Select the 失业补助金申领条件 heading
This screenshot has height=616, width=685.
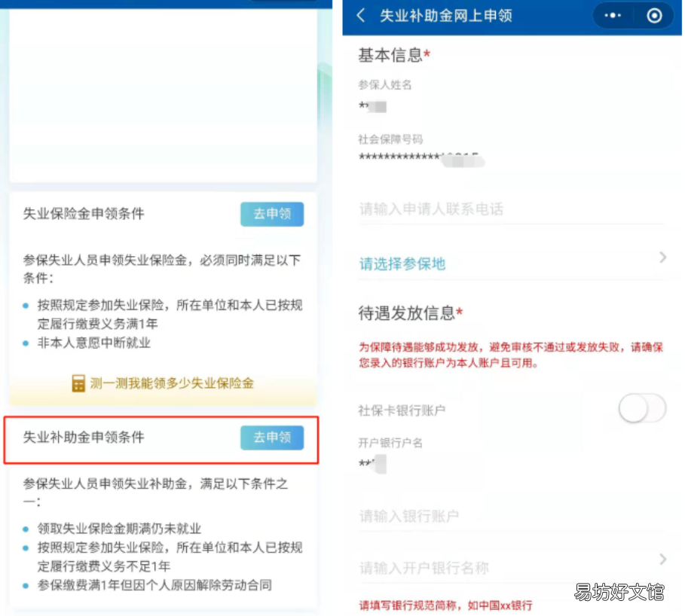pos(84,437)
